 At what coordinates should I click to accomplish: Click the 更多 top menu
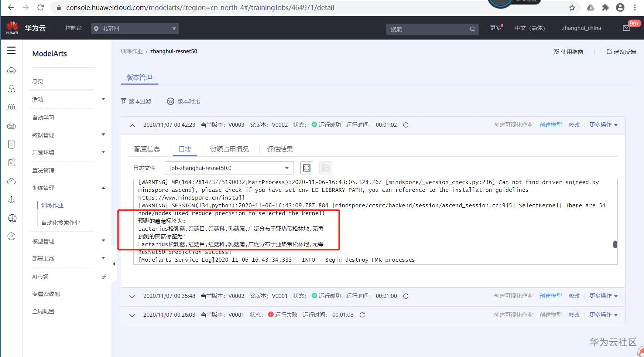pos(496,28)
